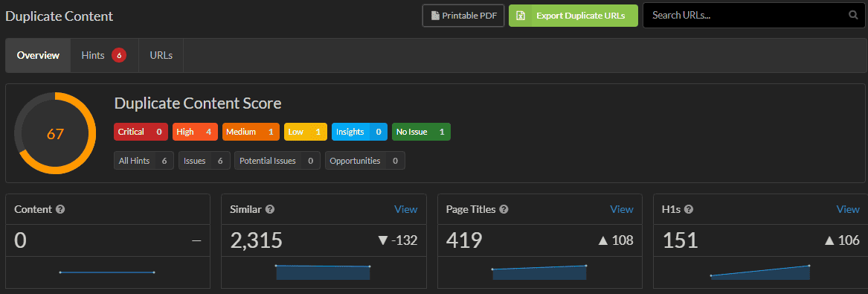Click the H1s count 151
This screenshot has width=868, height=294.
pos(680,240)
